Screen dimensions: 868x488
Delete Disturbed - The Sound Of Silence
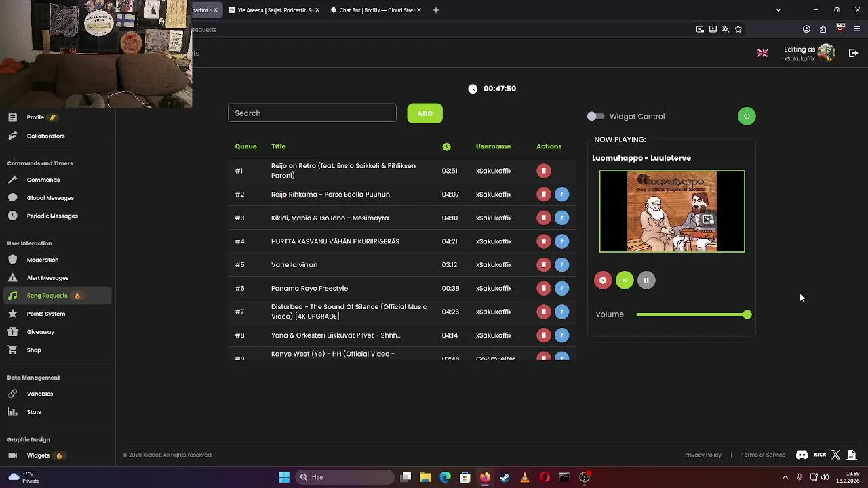(543, 312)
